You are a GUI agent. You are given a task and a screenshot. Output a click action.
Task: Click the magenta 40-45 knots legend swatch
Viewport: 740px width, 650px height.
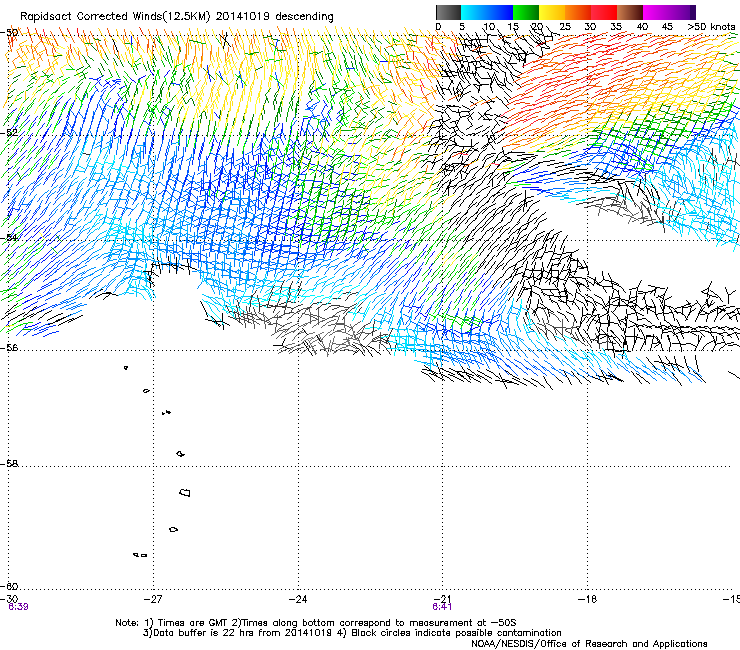tap(656, 12)
